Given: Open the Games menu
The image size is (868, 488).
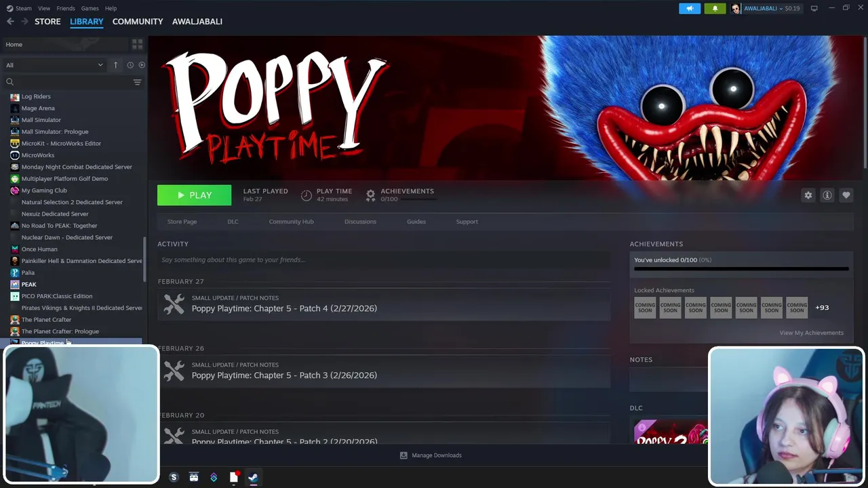Looking at the screenshot, I should click(90, 8).
